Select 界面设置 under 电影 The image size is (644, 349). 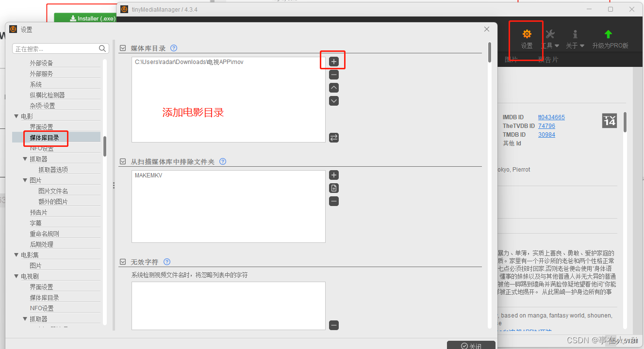click(x=41, y=127)
